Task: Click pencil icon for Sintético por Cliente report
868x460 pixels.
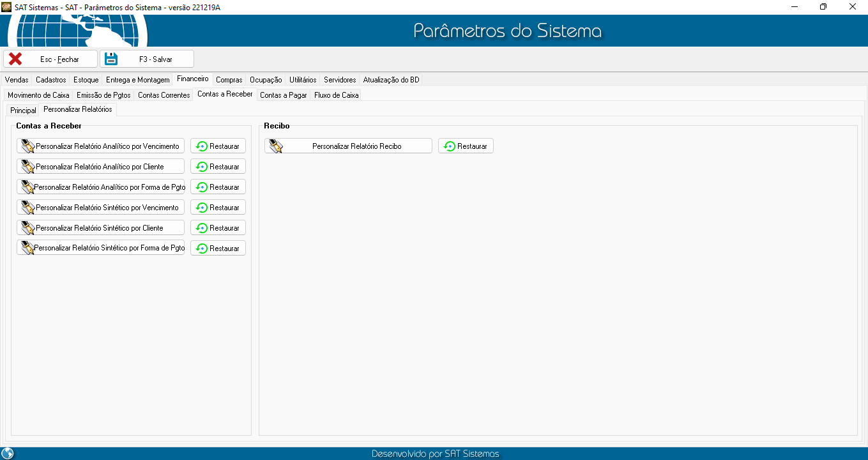Action: (x=27, y=228)
